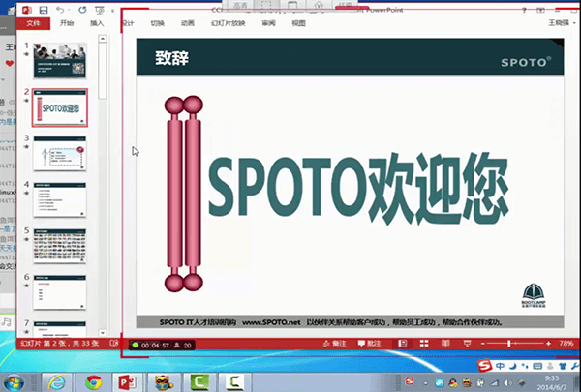This screenshot has height=392, width=581.
Task: Switch to the 插入 (Insert) ribbon tab
Action: 97,22
